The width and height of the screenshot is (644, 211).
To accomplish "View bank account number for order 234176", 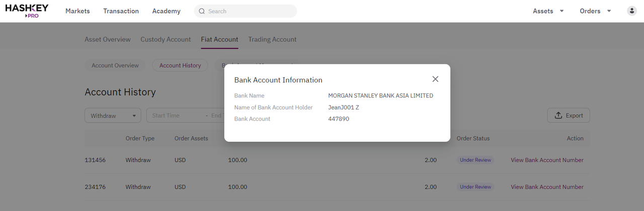I will 547,187.
